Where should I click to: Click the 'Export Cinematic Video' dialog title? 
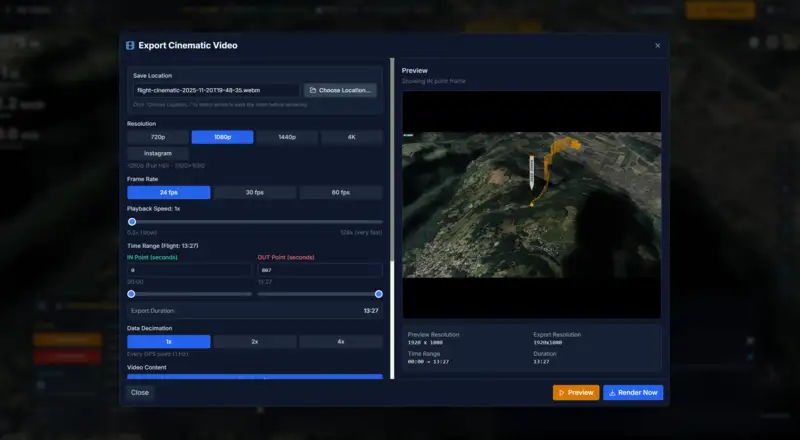[x=188, y=45]
